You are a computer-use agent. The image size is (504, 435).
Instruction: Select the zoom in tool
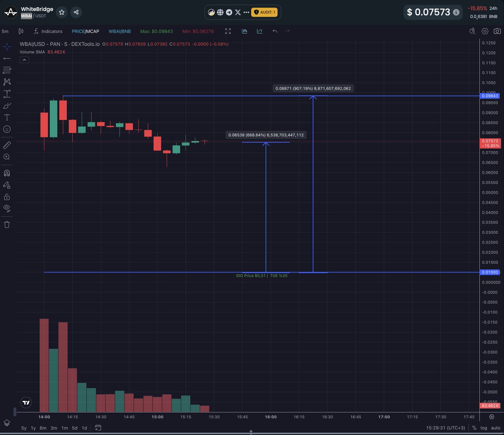(7, 157)
